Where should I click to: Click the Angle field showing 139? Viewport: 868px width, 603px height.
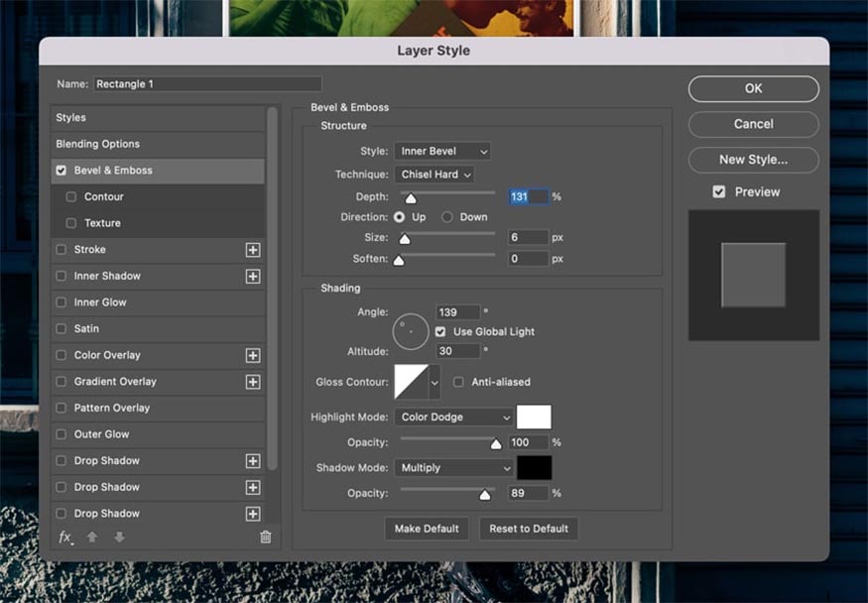[x=457, y=312]
